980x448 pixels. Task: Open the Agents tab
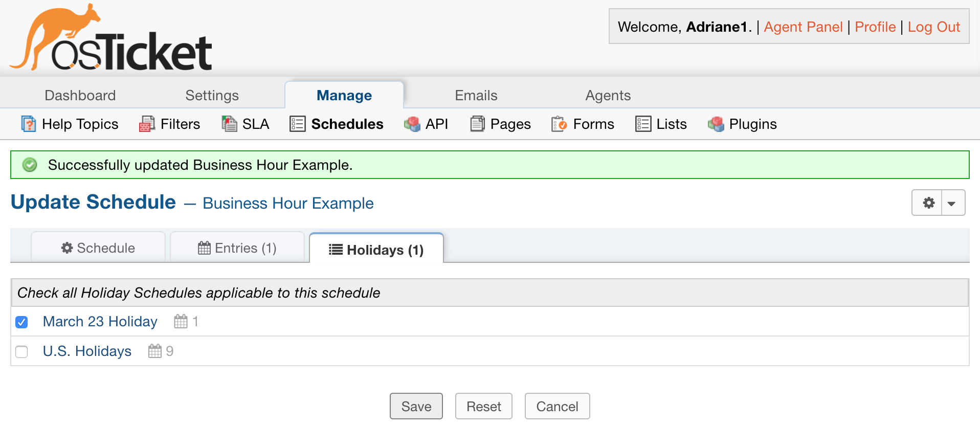(608, 95)
